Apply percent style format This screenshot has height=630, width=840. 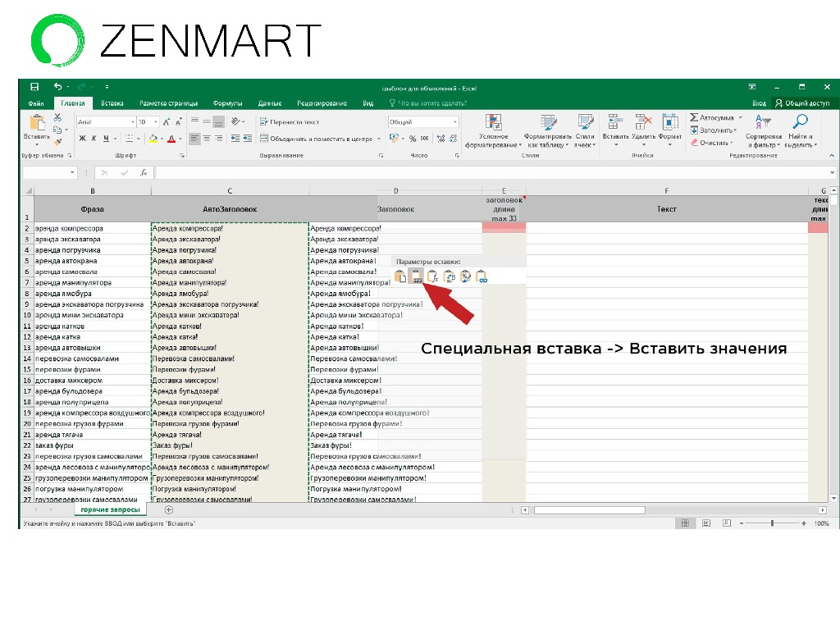(x=413, y=139)
